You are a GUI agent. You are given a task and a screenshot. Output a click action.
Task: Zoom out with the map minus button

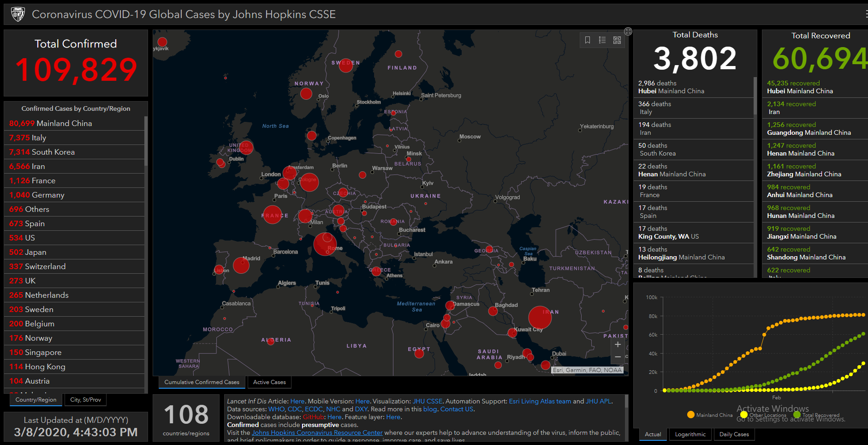click(618, 357)
